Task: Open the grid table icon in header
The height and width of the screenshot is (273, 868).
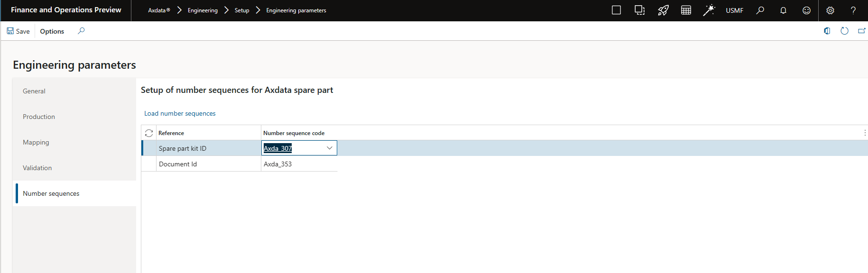Action: pos(686,10)
